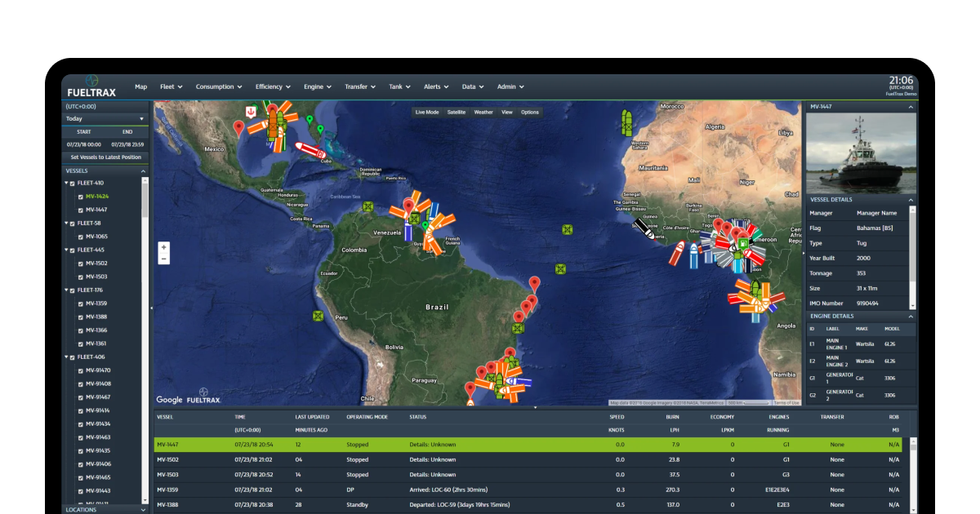Uncheck the FLEET-406 checkbox

tap(72, 357)
